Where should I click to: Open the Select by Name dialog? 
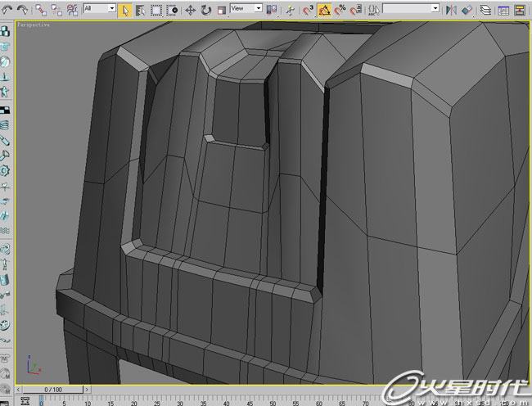pos(141,11)
